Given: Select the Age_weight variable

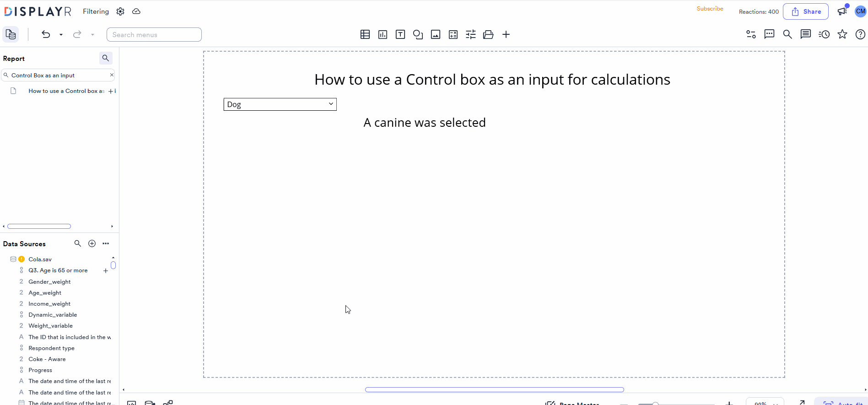Looking at the screenshot, I should (45, 293).
